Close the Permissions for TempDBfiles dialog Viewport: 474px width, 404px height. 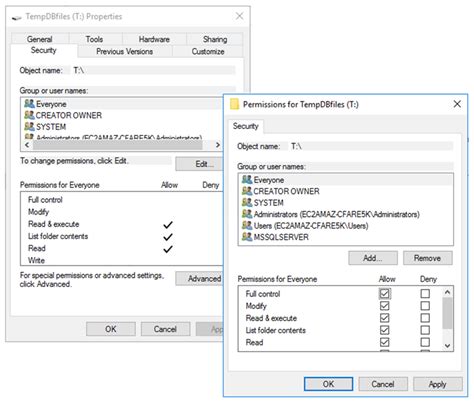pos(457,104)
